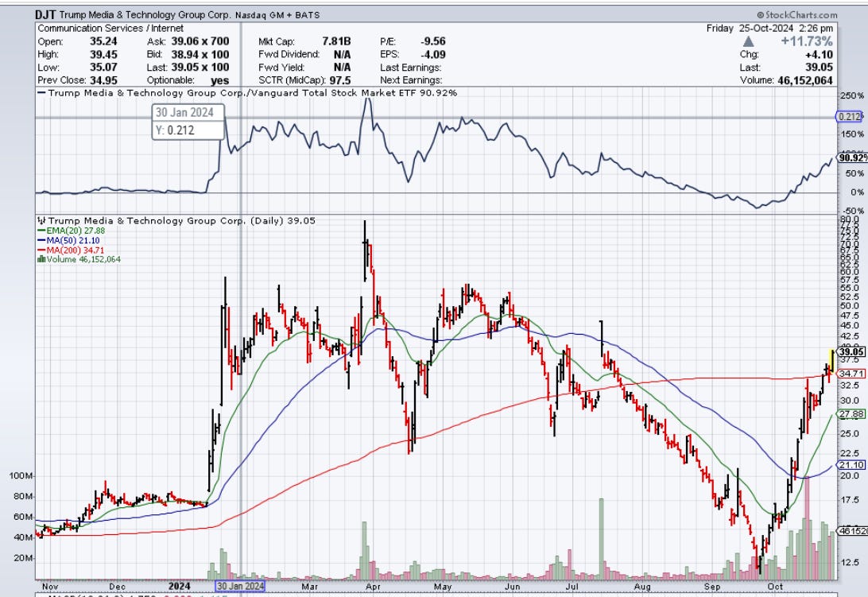Click Communication Services / Internet sector label

point(110,29)
